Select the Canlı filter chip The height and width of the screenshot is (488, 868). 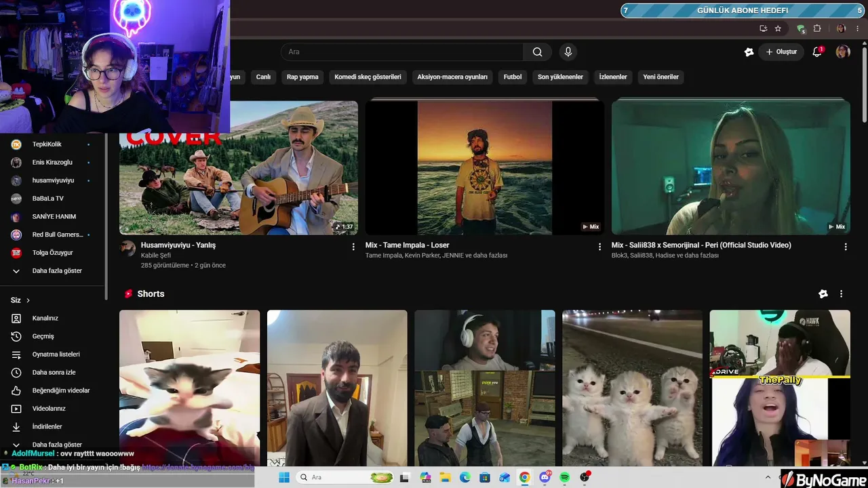[263, 77]
